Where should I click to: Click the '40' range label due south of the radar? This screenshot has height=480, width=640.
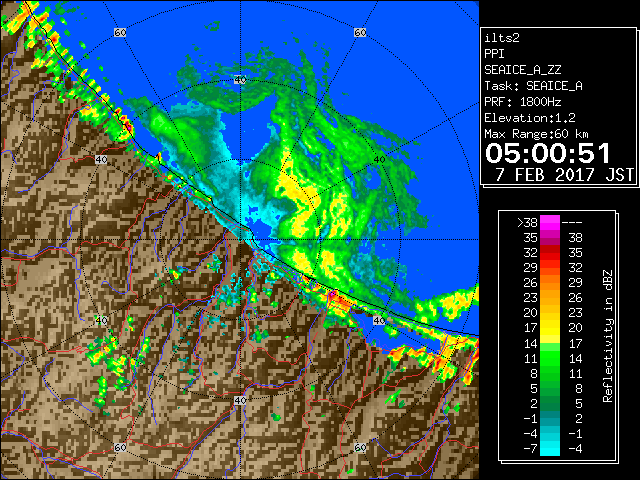(240, 400)
